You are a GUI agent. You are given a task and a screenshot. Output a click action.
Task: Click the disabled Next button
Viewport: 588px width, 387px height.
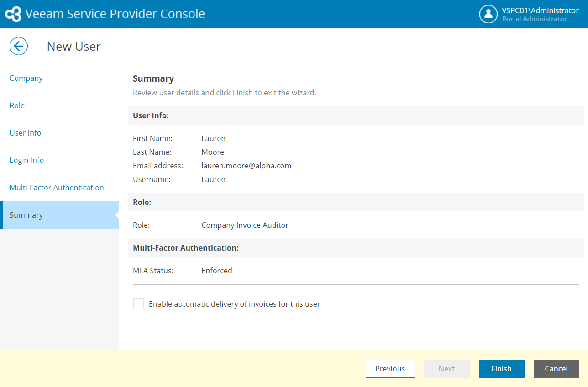(446, 369)
